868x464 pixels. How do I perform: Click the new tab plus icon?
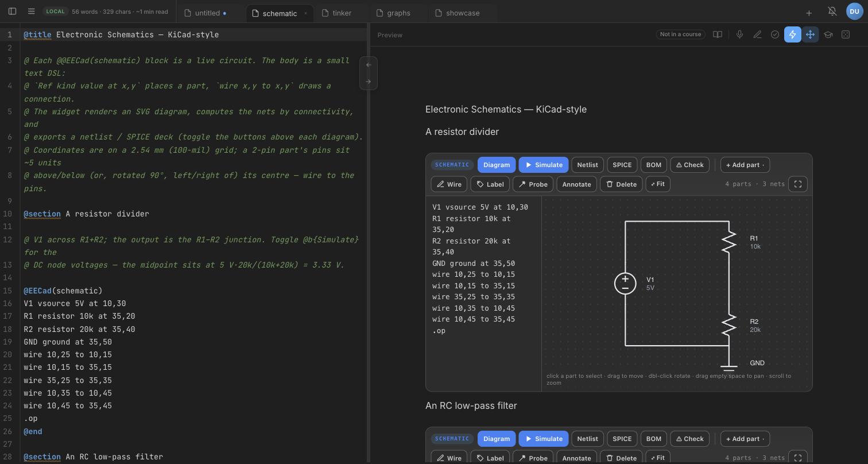(809, 13)
